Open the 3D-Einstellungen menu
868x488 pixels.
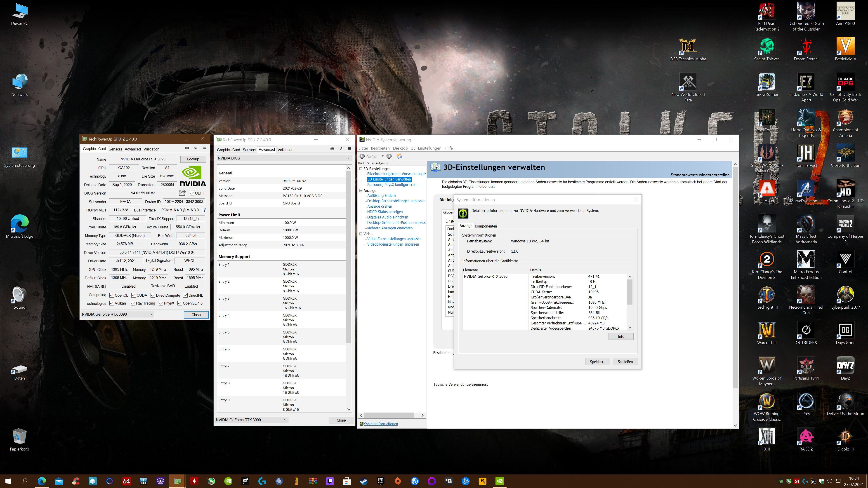426,148
